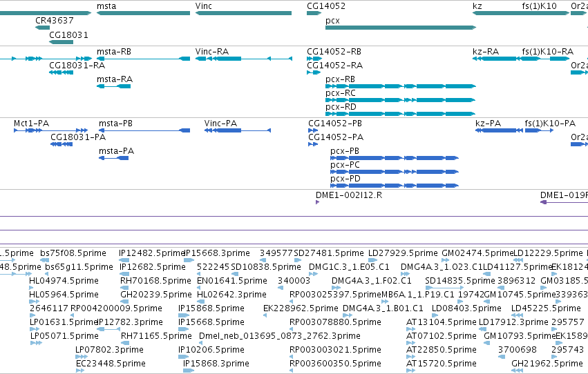Click the LP07802.3prime EST label
588x374 pixels.
109,350
